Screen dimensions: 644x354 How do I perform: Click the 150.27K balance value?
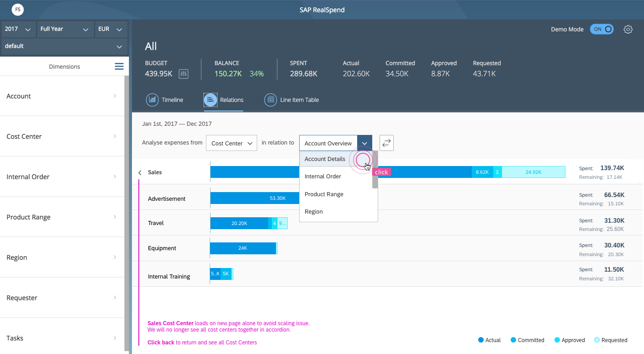click(228, 74)
